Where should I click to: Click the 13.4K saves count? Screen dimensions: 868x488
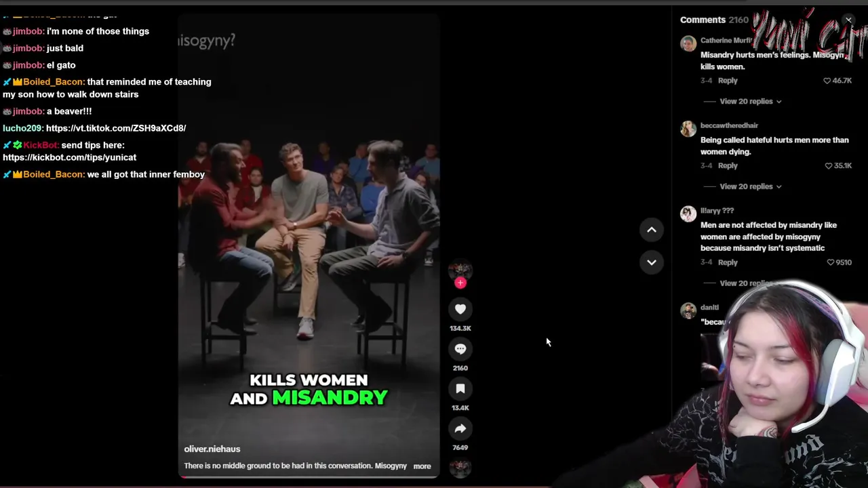(460, 408)
